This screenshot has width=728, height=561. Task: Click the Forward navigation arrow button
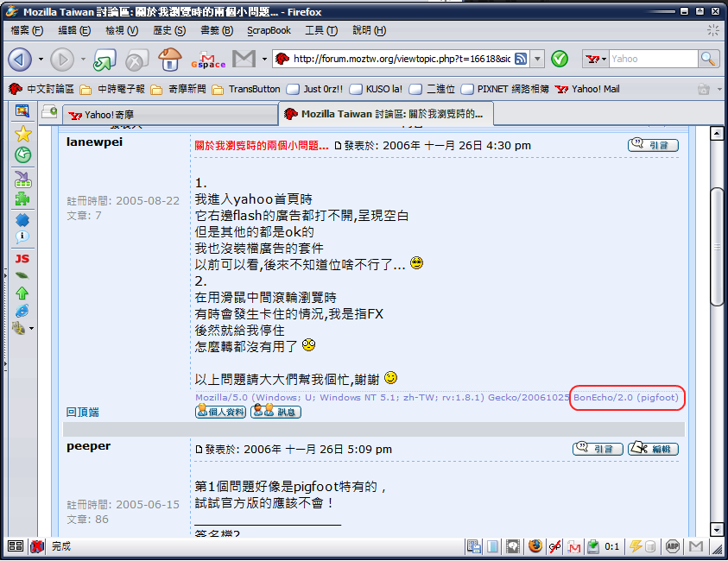pyautogui.click(x=62, y=60)
